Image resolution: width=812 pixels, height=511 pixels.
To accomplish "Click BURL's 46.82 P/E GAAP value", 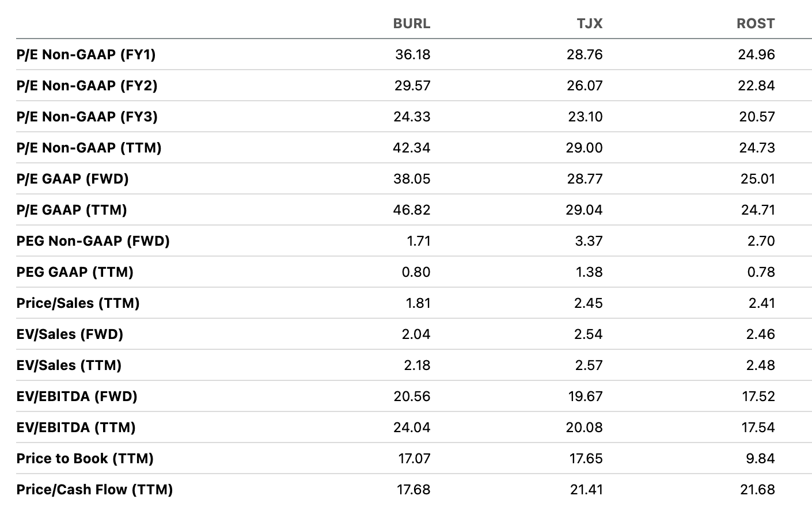I will tap(411, 210).
